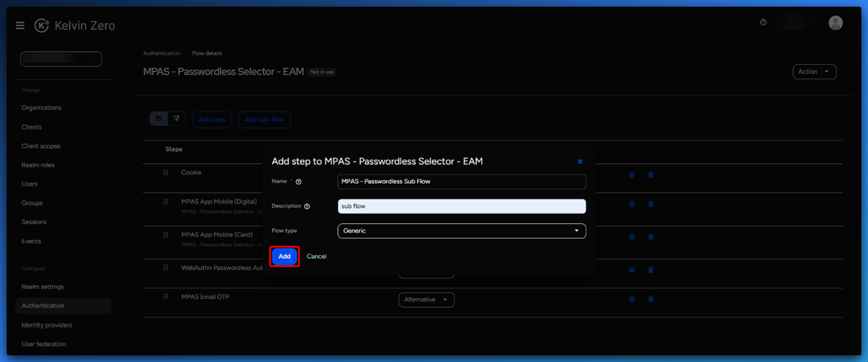868x362 pixels.
Task: Switch to diagram view toggle
Action: tap(177, 119)
